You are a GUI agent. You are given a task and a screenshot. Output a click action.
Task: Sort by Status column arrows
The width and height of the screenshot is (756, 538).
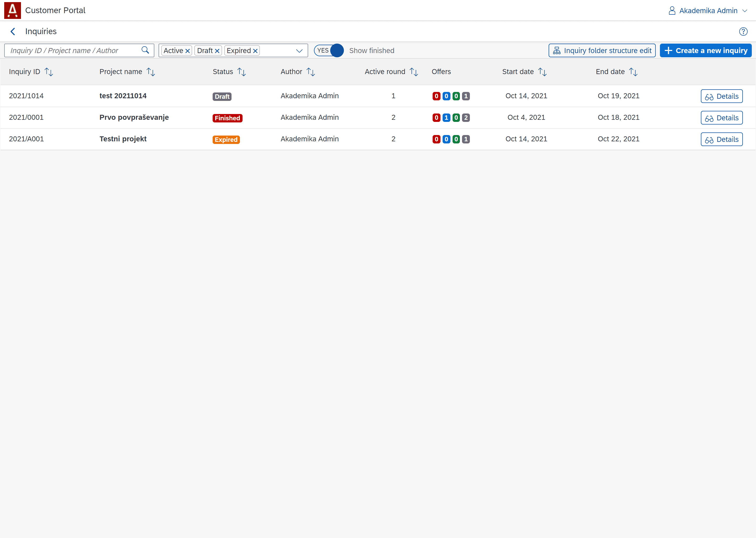pyautogui.click(x=241, y=72)
